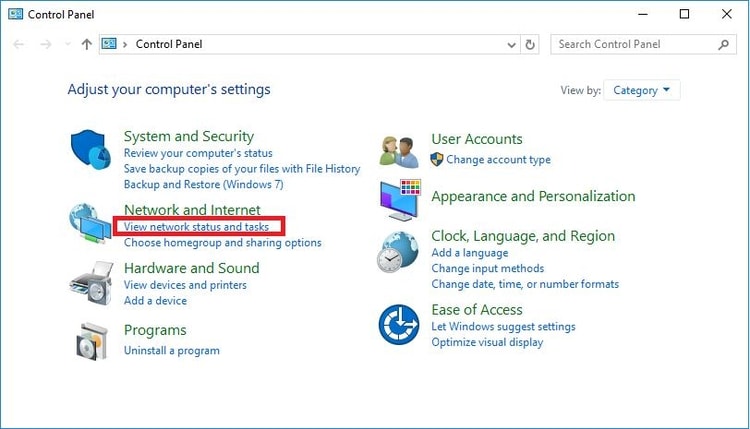Click the Network and Internet globe icon
The image size is (750, 429).
[90, 223]
